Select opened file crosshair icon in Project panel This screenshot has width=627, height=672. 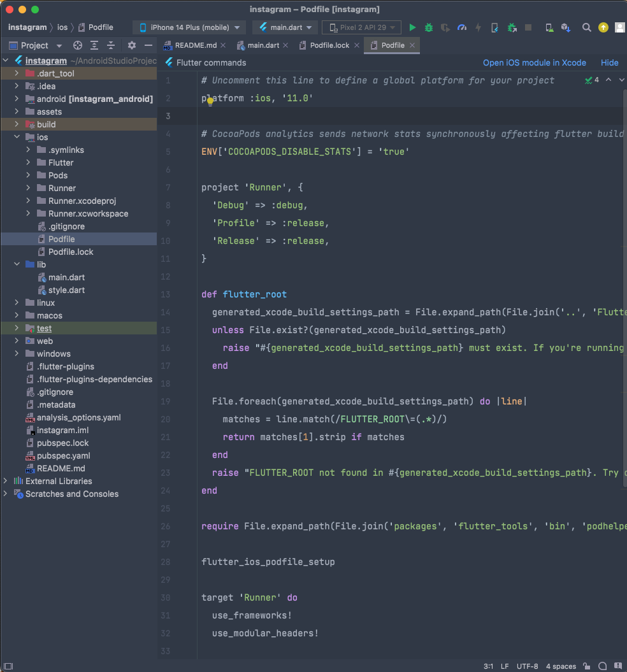pyautogui.click(x=78, y=45)
